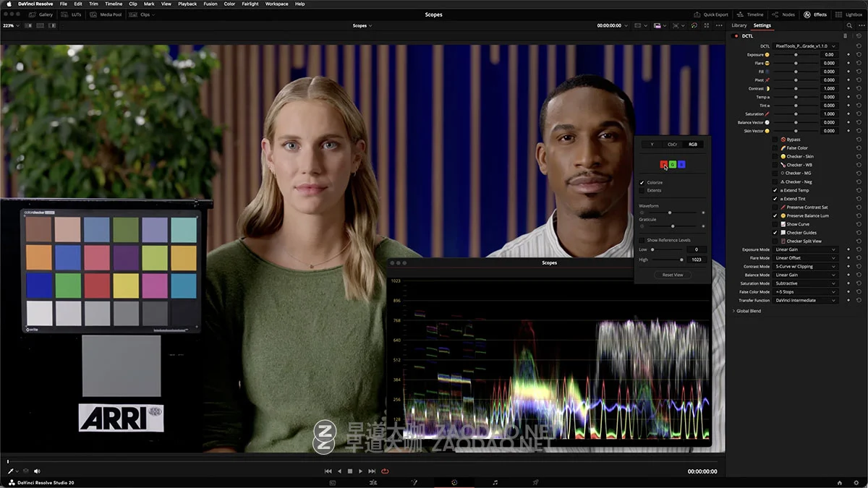Image resolution: width=868 pixels, height=488 pixels.
Task: Open the DCTL file dropdown
Action: (x=805, y=46)
